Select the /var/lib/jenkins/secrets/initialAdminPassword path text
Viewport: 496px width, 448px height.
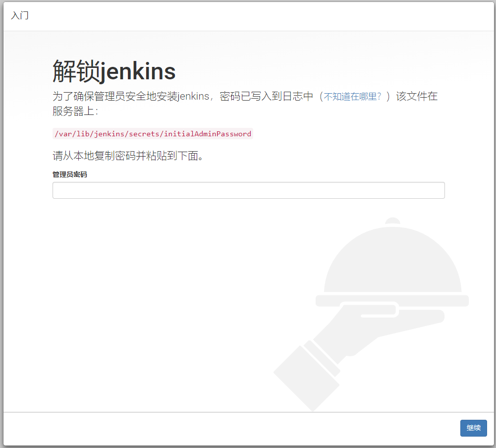pos(153,134)
